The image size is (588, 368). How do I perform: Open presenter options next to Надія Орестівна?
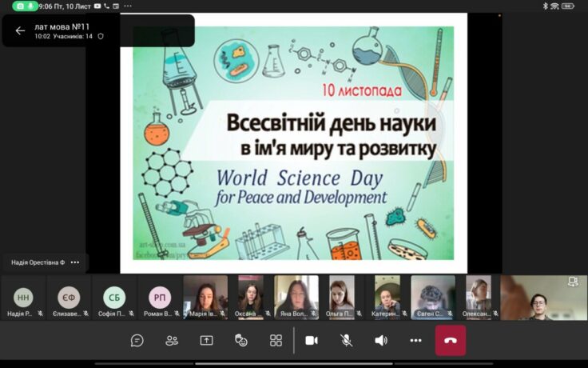point(75,262)
